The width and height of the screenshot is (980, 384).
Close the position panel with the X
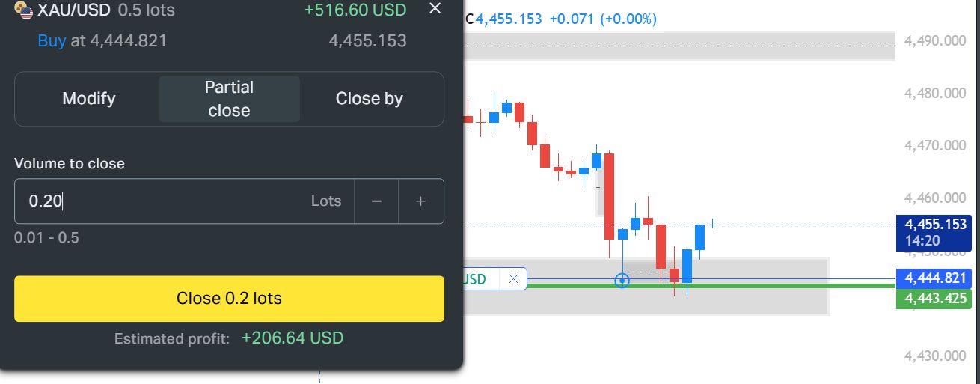pos(435,9)
